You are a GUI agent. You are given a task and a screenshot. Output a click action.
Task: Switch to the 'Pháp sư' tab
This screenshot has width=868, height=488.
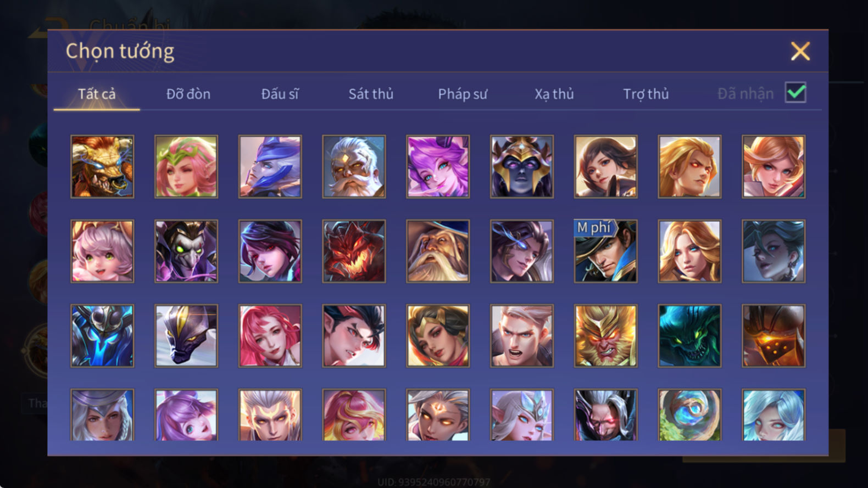(x=463, y=94)
